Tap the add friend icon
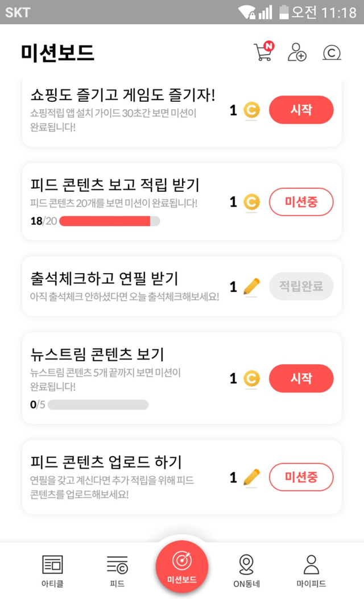The height and width of the screenshot is (599, 364). click(x=297, y=52)
